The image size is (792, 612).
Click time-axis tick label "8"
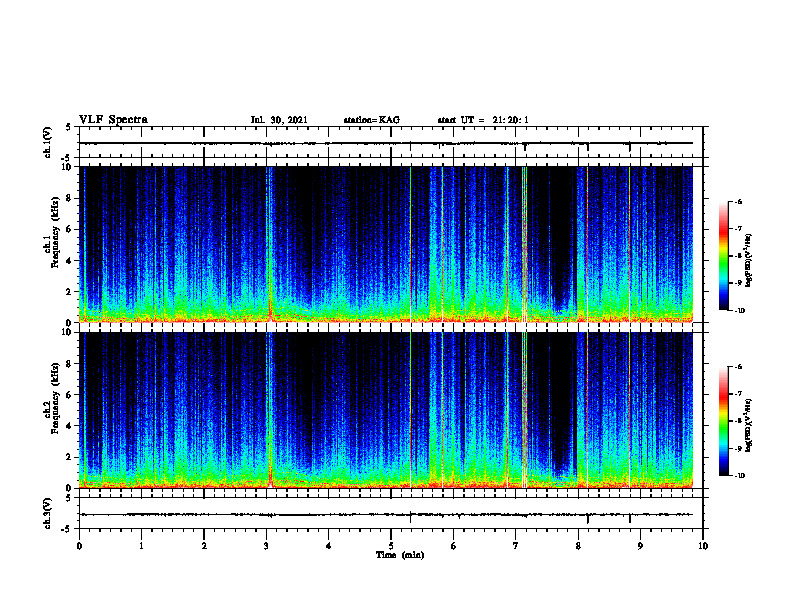(578, 546)
